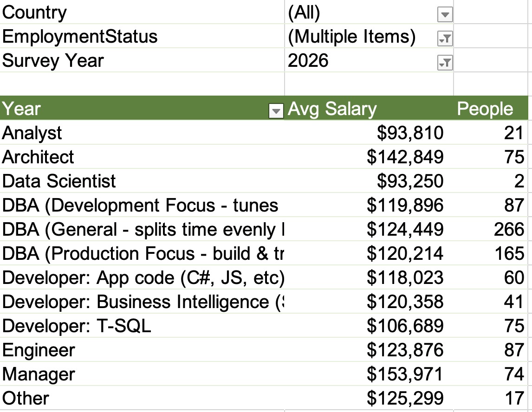The image size is (532, 412).
Task: Select the Manager salary value $153,971
Action: point(405,374)
